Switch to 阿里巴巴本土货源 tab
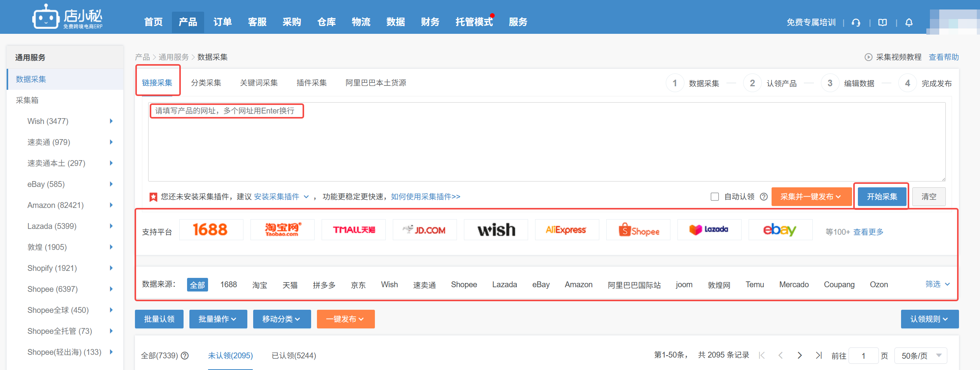 pyautogui.click(x=376, y=83)
